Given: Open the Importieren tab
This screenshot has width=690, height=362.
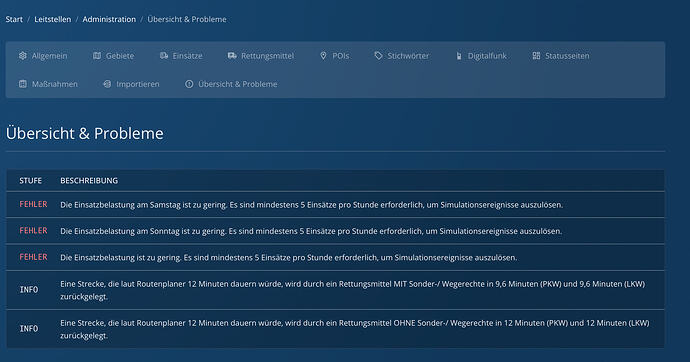Looking at the screenshot, I should 131,84.
